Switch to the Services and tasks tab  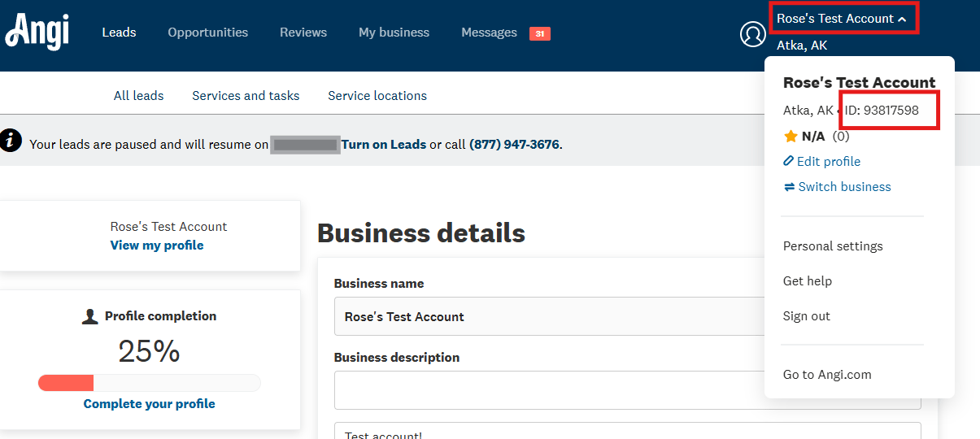(246, 96)
